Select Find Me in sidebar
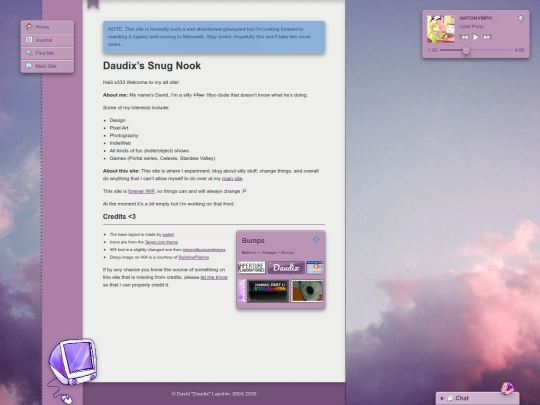The height and width of the screenshot is (405, 540). (47, 53)
